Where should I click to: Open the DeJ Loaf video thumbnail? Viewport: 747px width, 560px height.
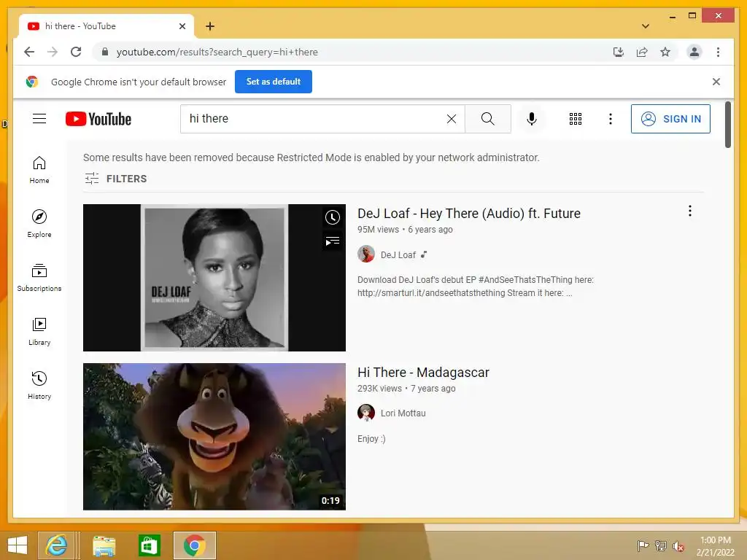(214, 278)
